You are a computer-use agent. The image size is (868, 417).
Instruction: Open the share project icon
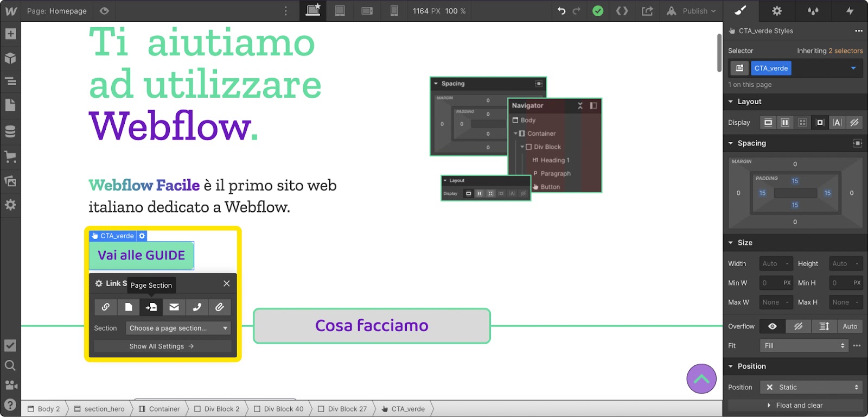pyautogui.click(x=647, y=11)
